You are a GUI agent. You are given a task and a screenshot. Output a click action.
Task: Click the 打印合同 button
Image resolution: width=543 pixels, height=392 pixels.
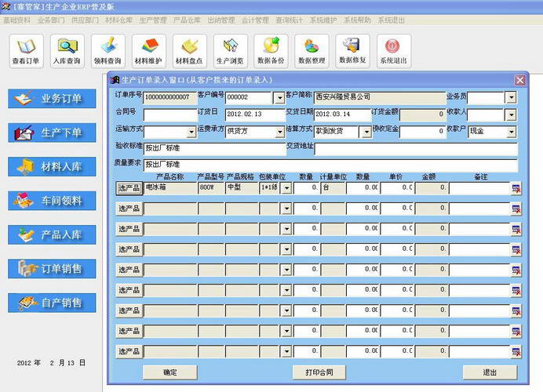(x=319, y=372)
